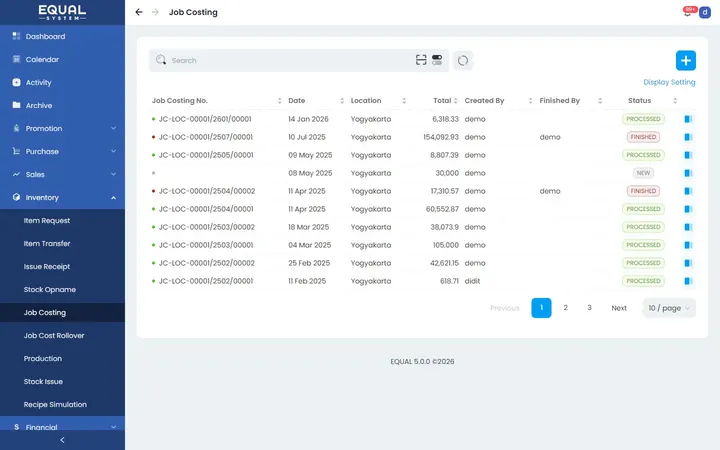This screenshot has width=720, height=450.
Task: Click current page 1 button
Action: 541,308
